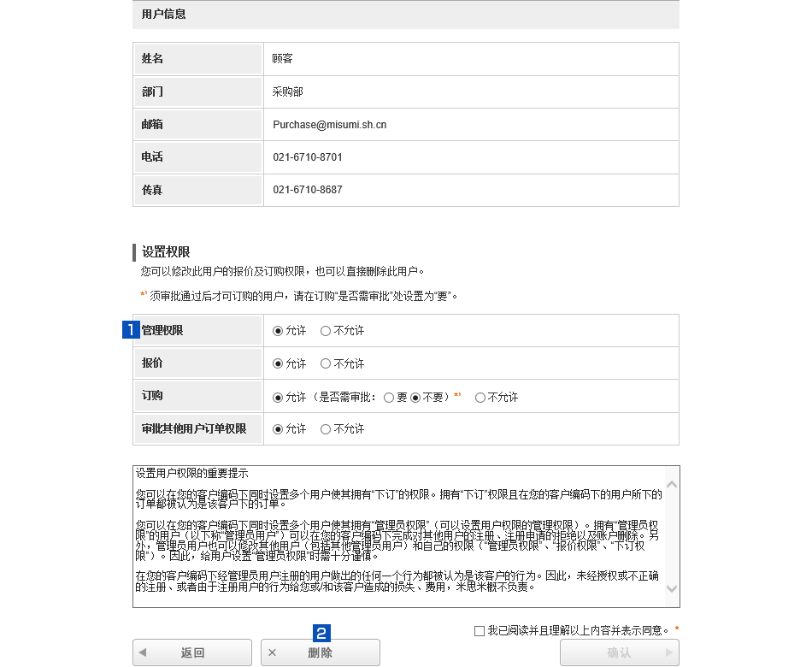Click scroll up arrow in notice box
Screen dimensions: 812x667
click(x=672, y=485)
